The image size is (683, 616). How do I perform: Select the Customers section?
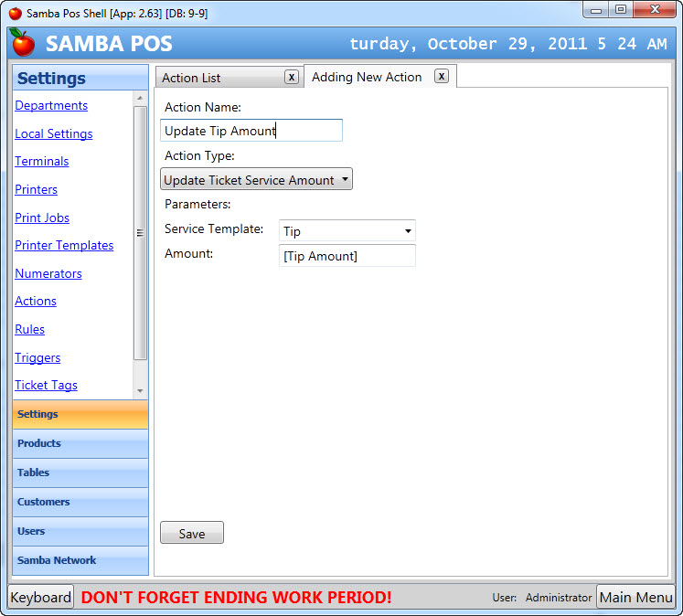point(80,502)
